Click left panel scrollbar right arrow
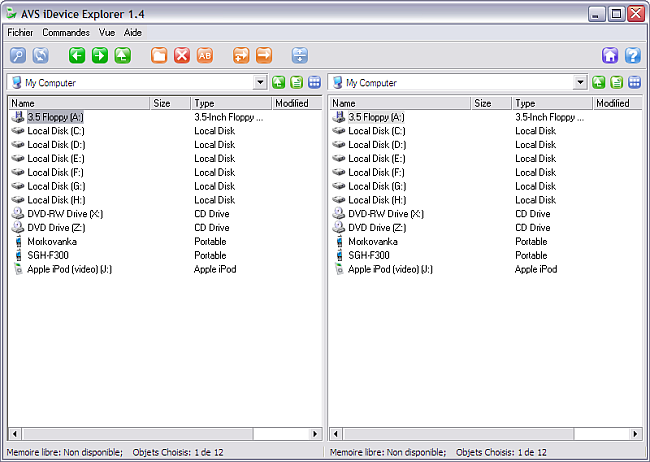This screenshot has width=650, height=462. (315, 434)
